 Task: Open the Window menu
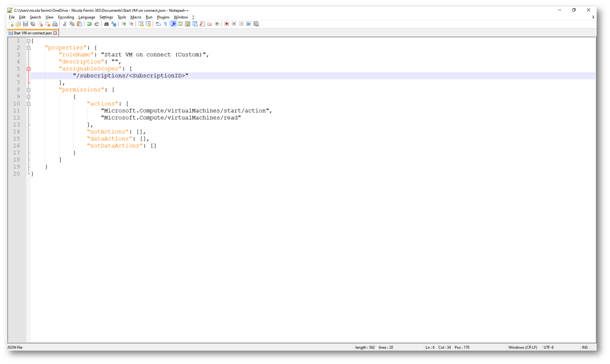tap(181, 17)
